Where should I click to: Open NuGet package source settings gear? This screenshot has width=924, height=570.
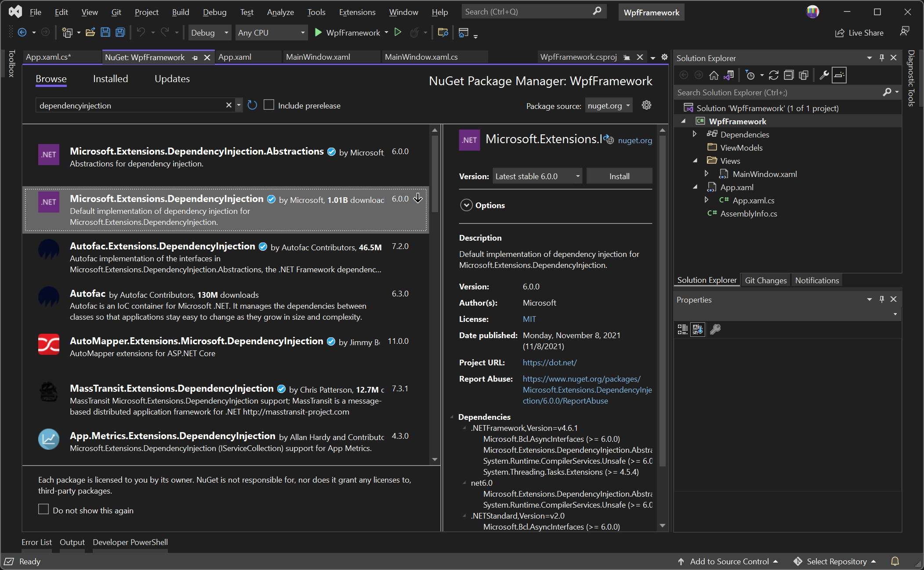(x=646, y=105)
